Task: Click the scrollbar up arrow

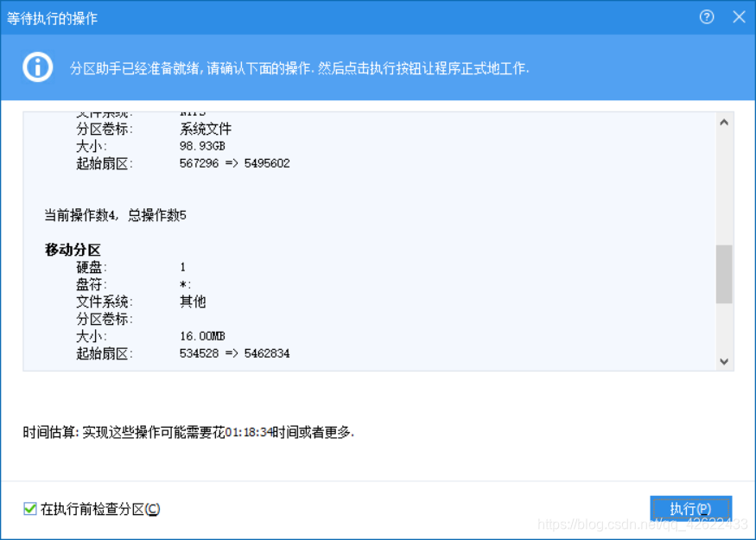Action: click(724, 123)
